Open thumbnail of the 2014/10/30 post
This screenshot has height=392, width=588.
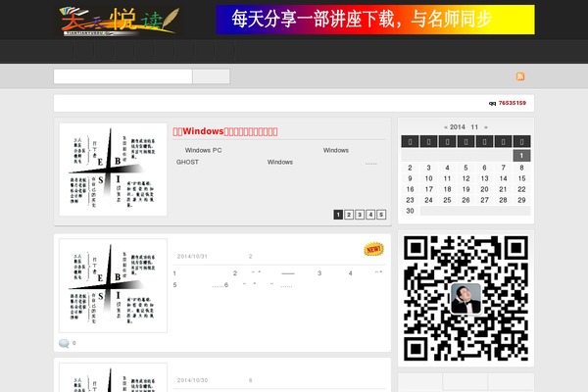(113, 377)
